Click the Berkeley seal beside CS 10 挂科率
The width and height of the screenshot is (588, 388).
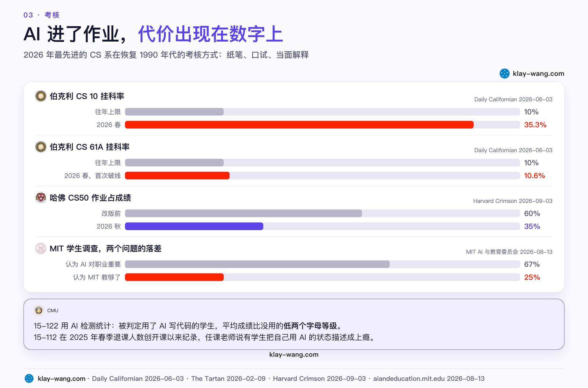click(x=41, y=96)
